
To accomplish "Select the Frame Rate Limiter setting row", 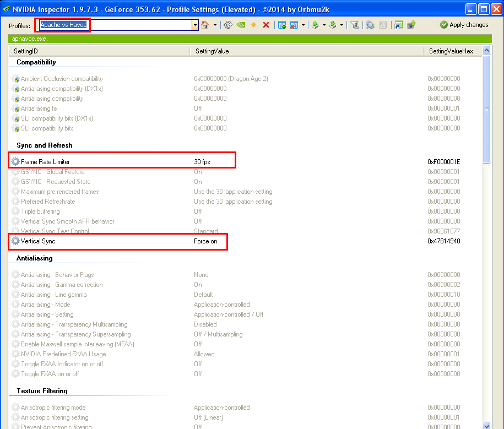I will [x=245, y=162].
